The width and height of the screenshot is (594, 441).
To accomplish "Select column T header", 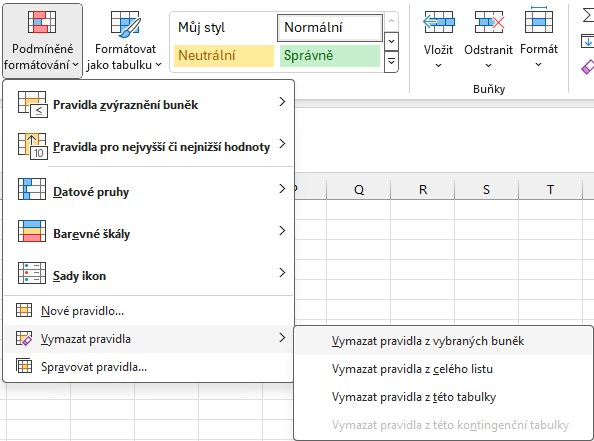I will (x=550, y=189).
